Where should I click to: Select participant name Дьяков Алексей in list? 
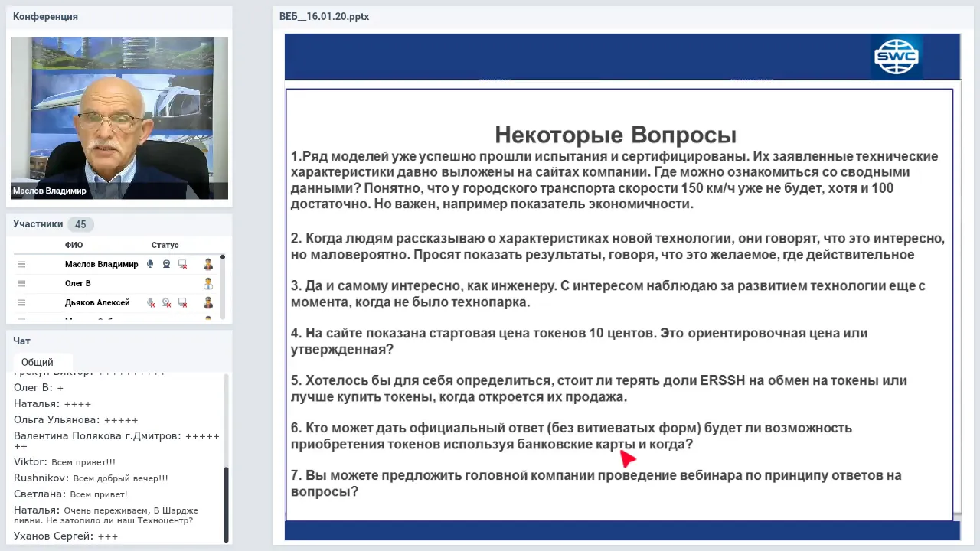[97, 303]
